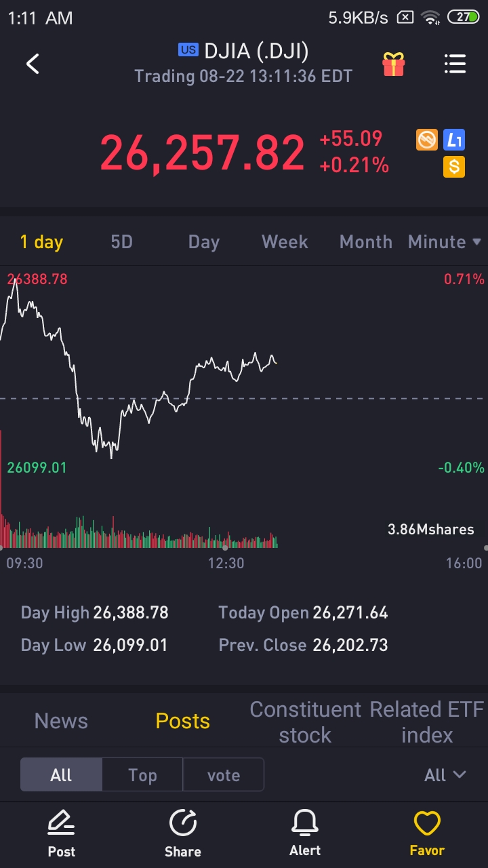This screenshot has width=488, height=868.
Task: Select the Top posts filter segment
Action: (142, 775)
